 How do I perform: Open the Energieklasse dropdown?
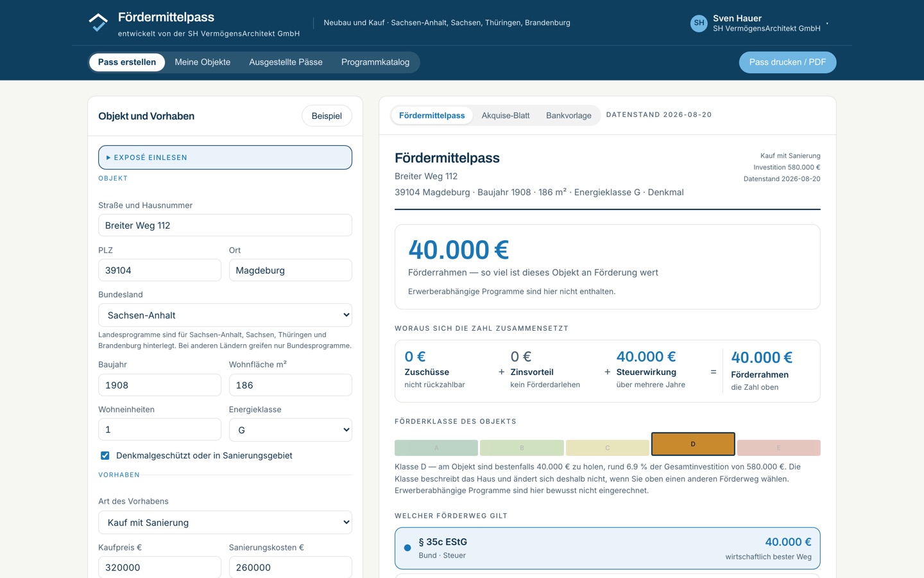(291, 430)
